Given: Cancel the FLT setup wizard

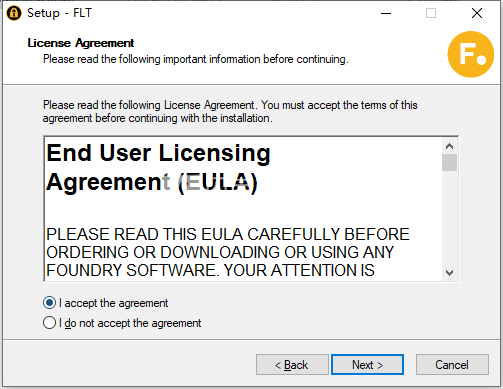Looking at the screenshot, I should click(x=452, y=365).
